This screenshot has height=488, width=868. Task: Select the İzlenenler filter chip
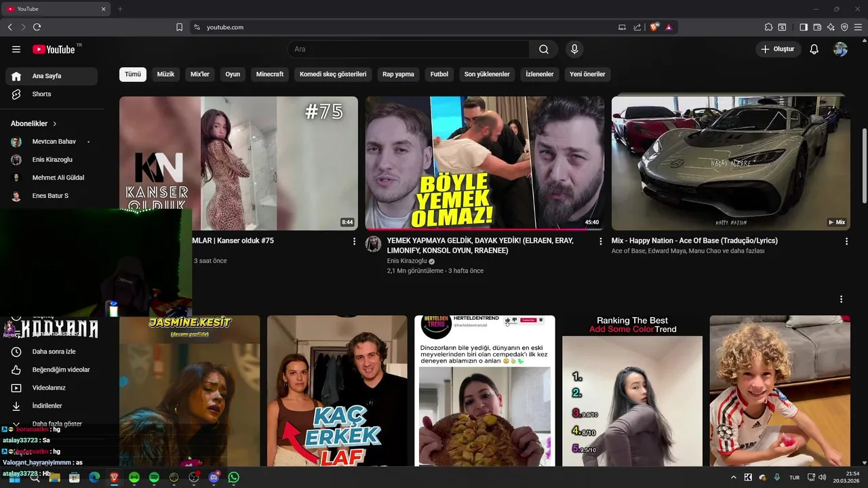540,74
